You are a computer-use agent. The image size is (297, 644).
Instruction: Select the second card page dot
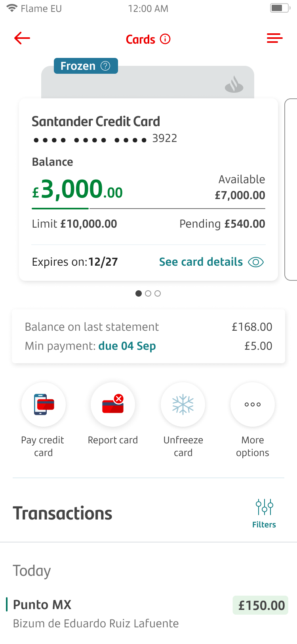148,293
